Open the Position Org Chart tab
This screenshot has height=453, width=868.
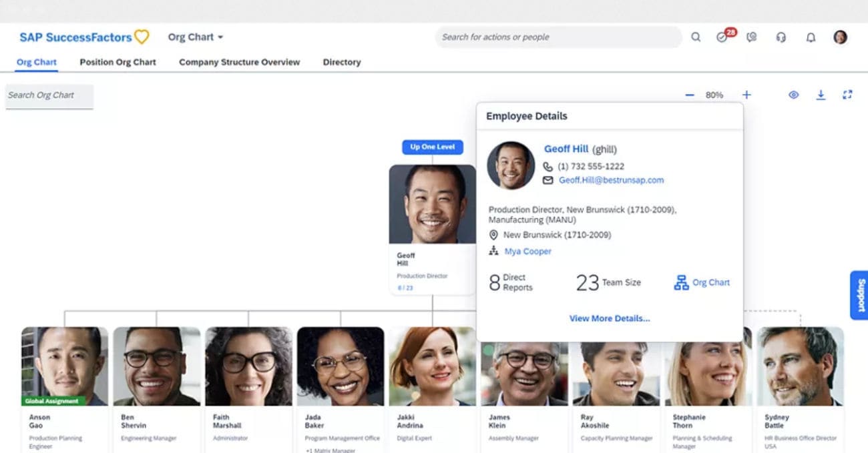tap(118, 62)
